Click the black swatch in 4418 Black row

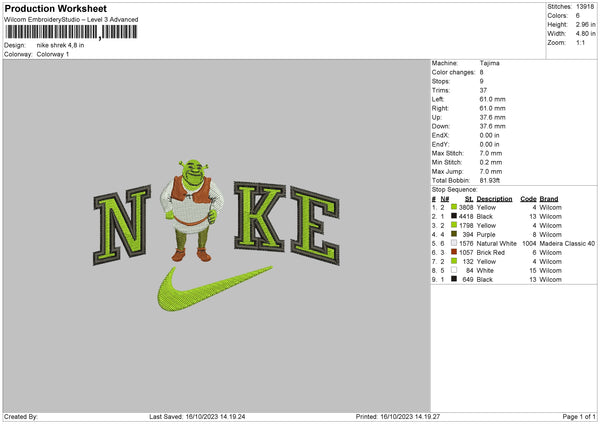(454, 216)
